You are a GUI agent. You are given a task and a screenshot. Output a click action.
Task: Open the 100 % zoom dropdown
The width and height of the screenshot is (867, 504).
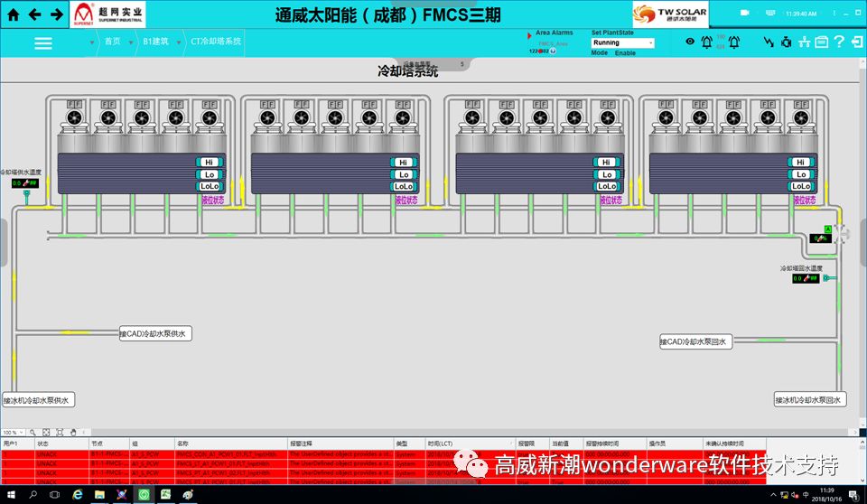(14, 432)
